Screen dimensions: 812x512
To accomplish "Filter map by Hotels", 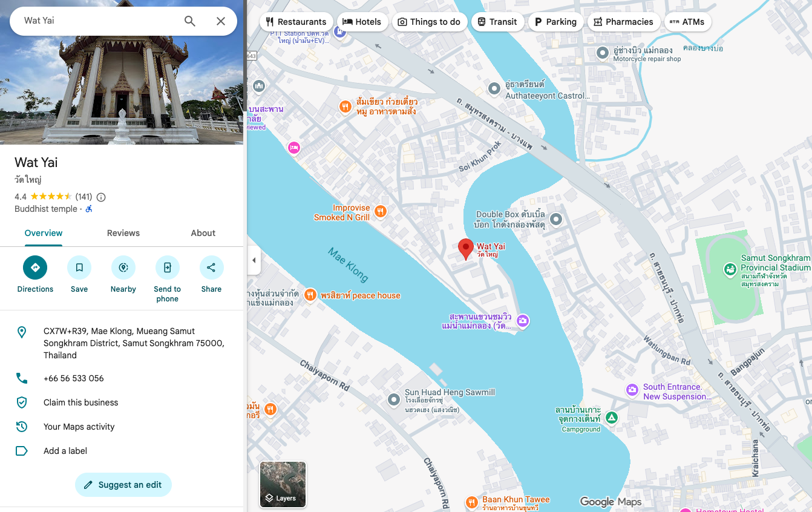I will point(362,22).
